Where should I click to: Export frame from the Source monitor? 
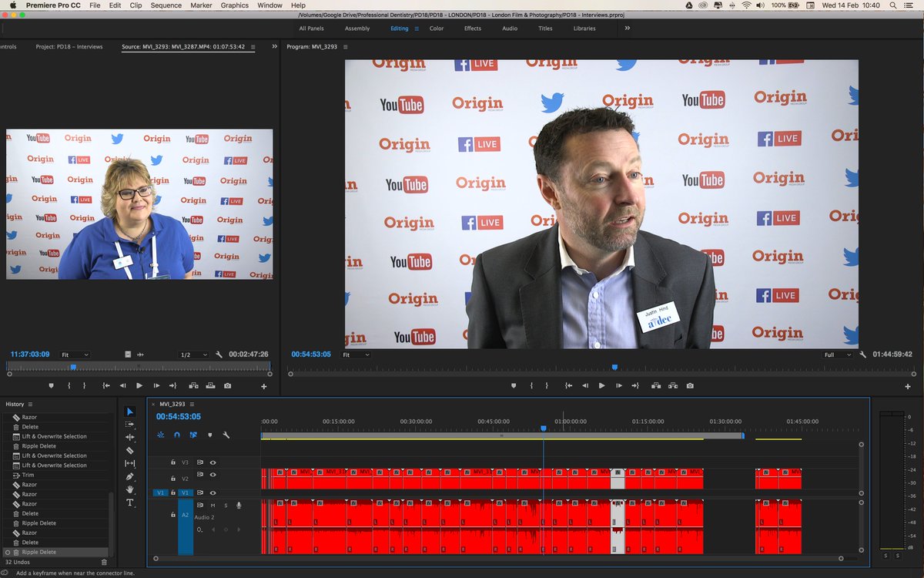(227, 385)
